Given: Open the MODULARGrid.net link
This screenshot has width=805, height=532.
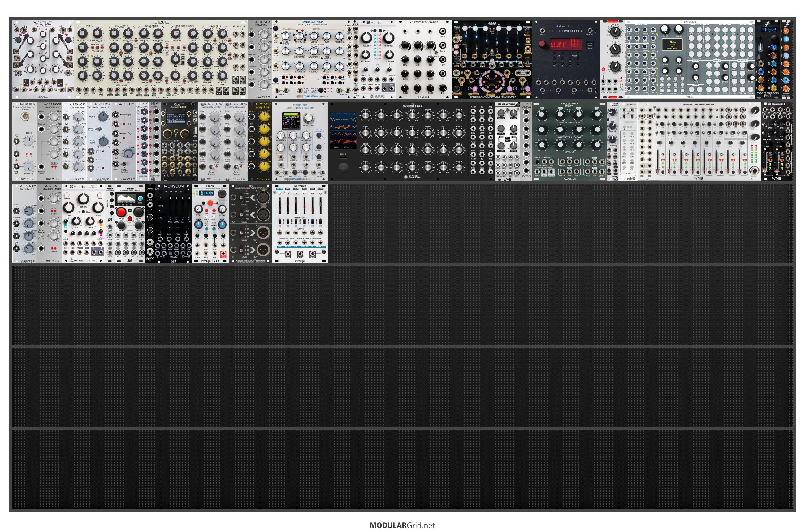Looking at the screenshot, I should pos(402,525).
